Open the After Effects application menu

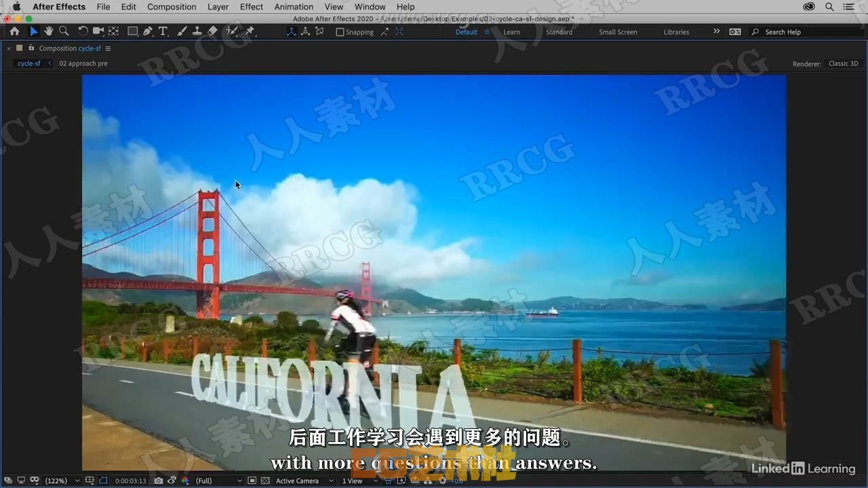coord(59,7)
